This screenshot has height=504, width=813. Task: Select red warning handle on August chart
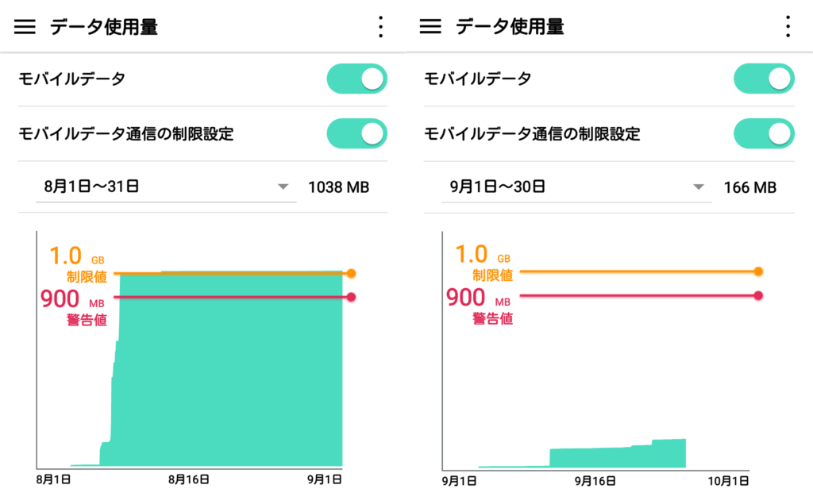351,298
